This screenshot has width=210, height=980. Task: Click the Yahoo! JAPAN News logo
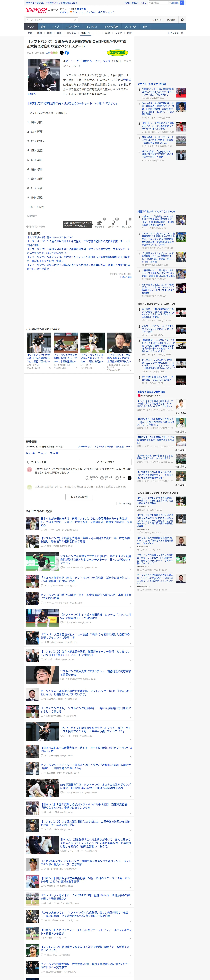coord(42,10)
